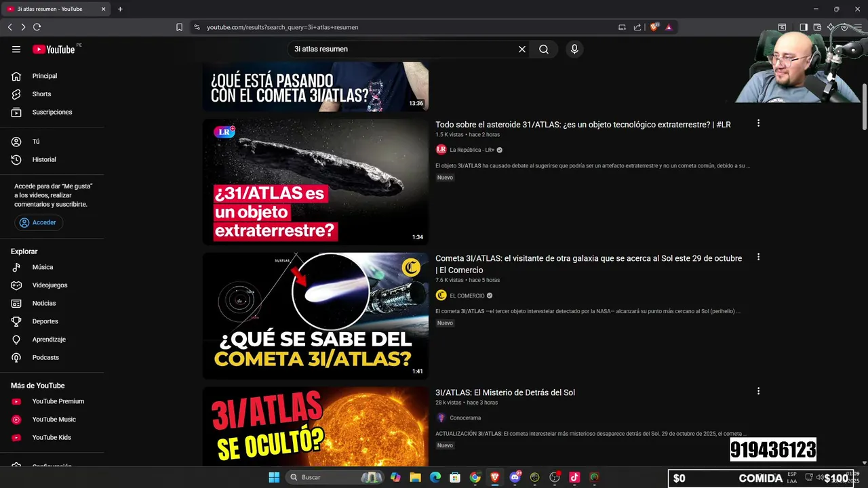Edit the '3i atlas resumen' search field
This screenshot has height=488, width=868.
click(x=402, y=49)
